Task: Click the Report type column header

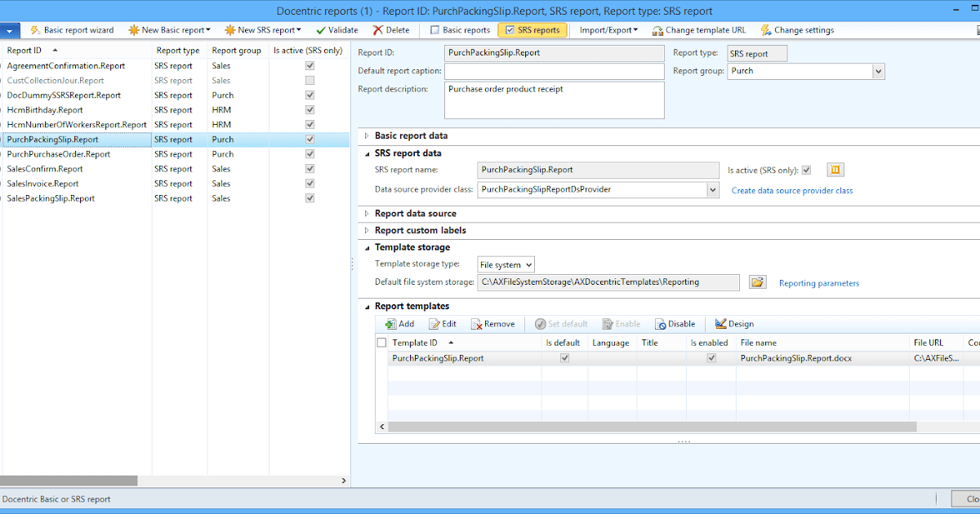Action: (180, 51)
